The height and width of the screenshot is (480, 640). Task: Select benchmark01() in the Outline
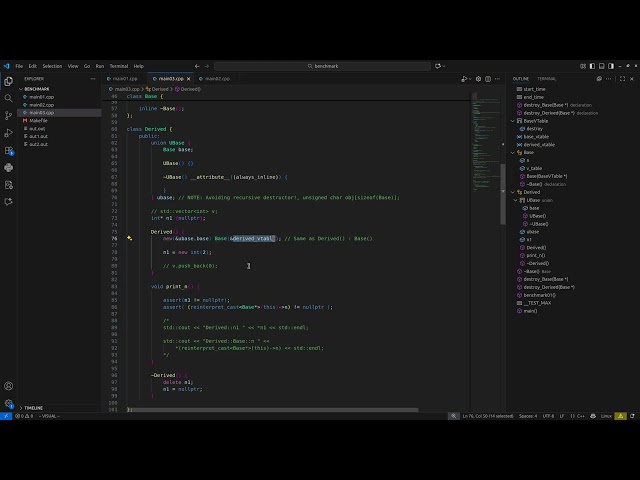coord(540,295)
